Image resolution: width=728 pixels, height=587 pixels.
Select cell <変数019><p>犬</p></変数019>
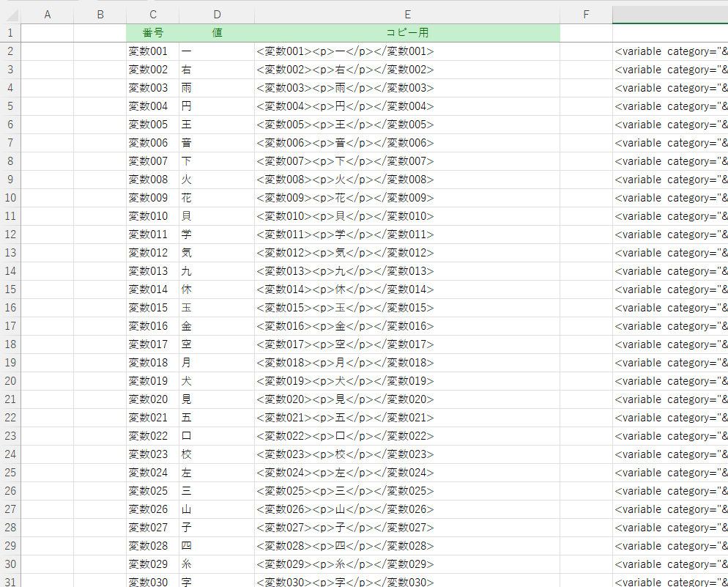[x=407, y=381]
